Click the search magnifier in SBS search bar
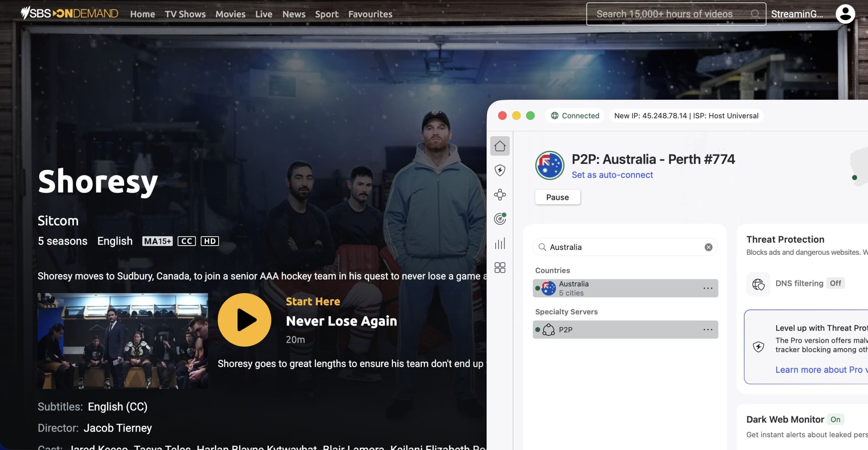 755,14
